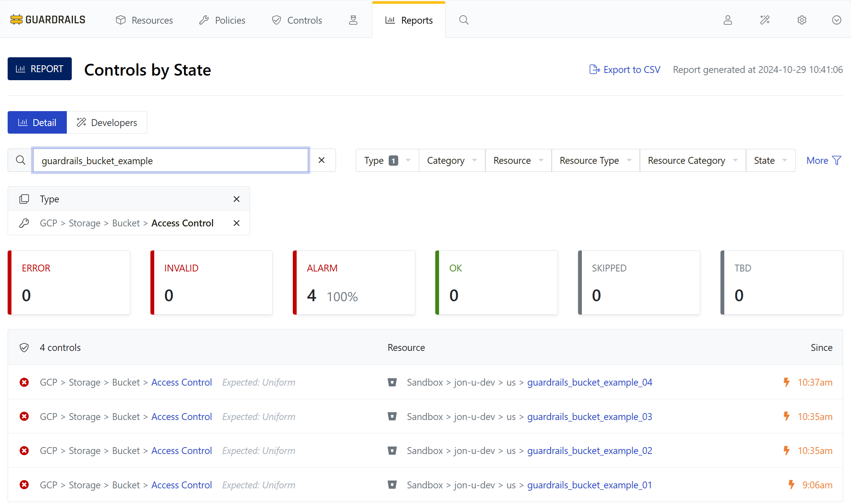Click the developers magic wand icon in header
The width and height of the screenshot is (851, 504).
tap(765, 20)
